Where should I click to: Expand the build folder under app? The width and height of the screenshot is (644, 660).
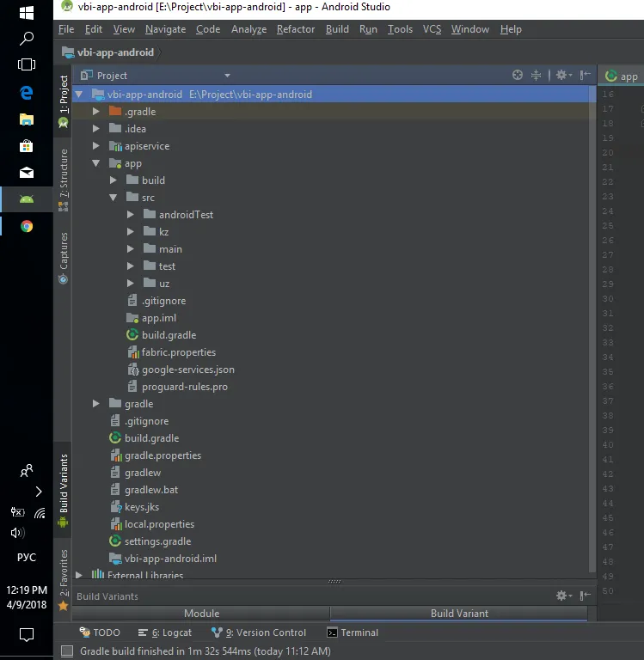click(x=113, y=180)
